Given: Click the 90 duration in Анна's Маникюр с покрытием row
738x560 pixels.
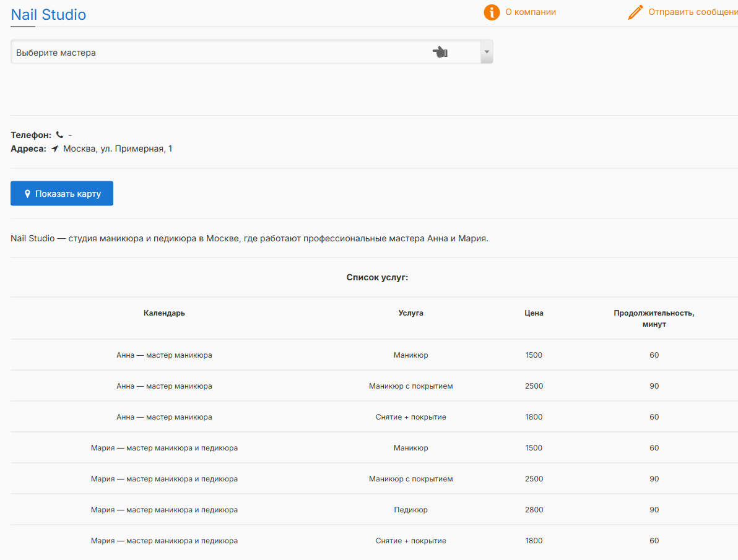Looking at the screenshot, I should [x=654, y=386].
